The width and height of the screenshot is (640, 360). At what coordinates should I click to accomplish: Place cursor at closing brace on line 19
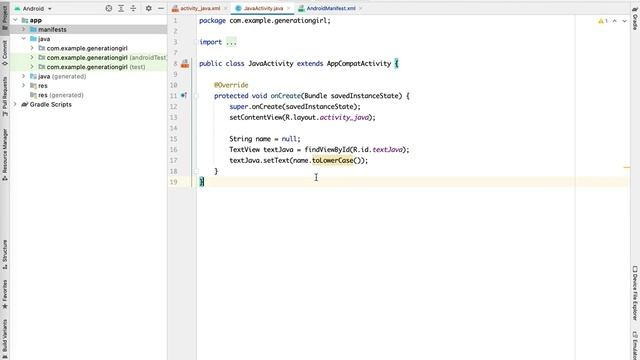202,182
